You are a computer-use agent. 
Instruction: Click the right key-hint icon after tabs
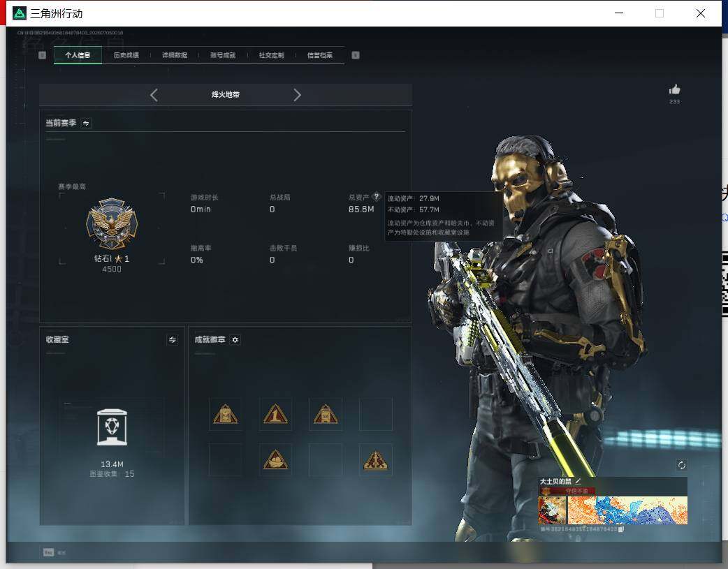pos(356,55)
